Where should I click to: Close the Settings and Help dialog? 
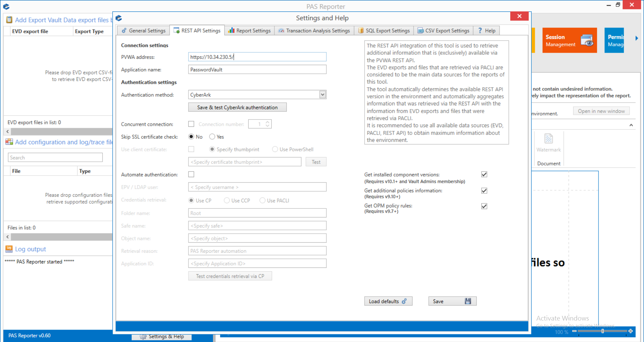519,16
